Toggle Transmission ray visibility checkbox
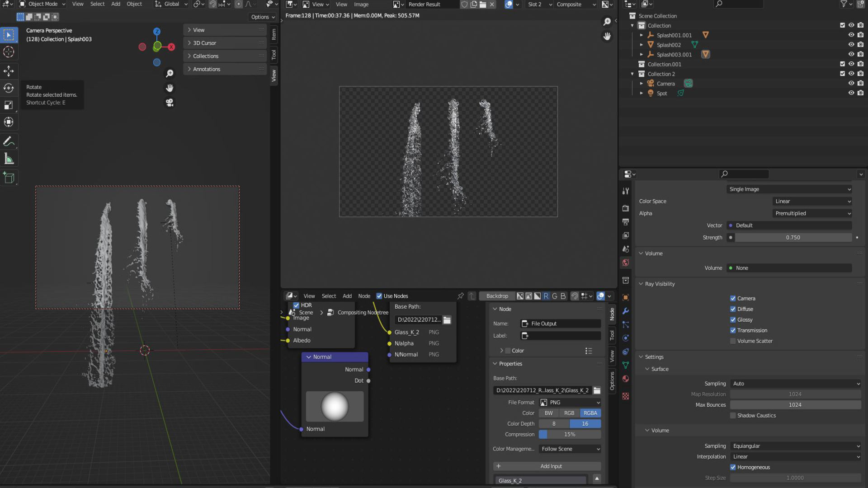 pos(733,330)
